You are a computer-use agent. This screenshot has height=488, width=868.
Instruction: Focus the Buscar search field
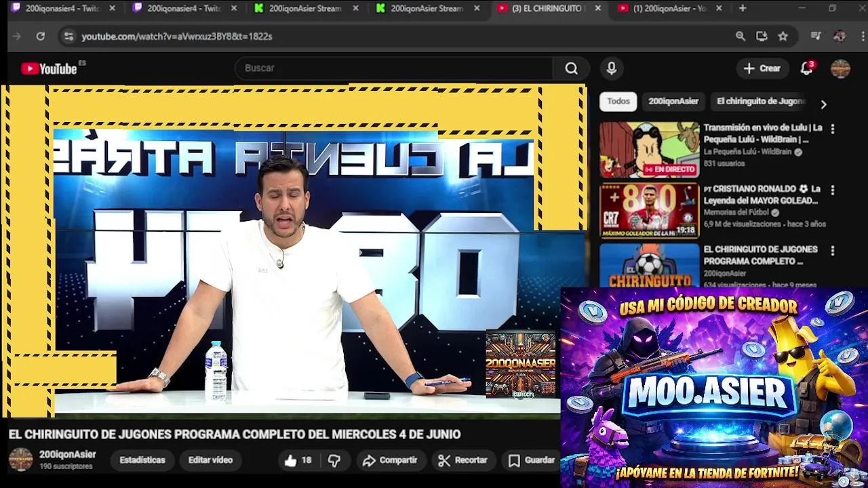[395, 68]
